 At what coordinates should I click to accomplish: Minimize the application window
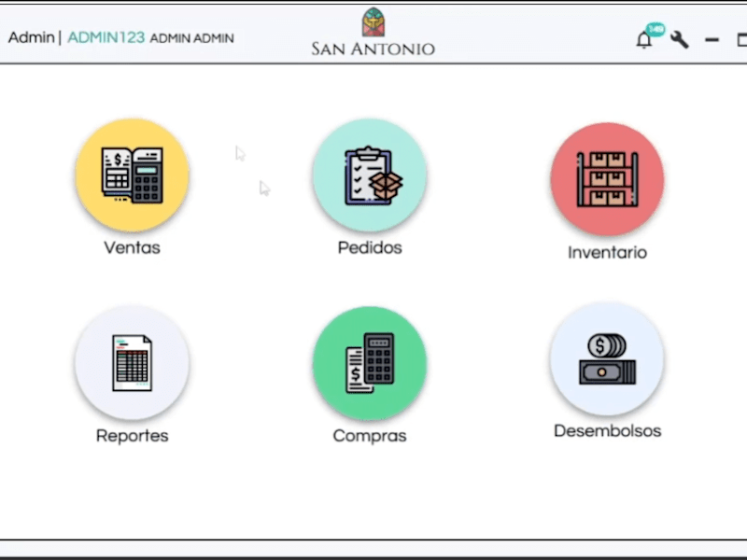click(712, 40)
